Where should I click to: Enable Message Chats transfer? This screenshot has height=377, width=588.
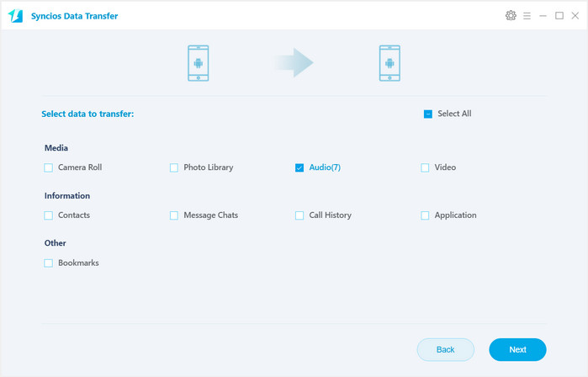(174, 215)
